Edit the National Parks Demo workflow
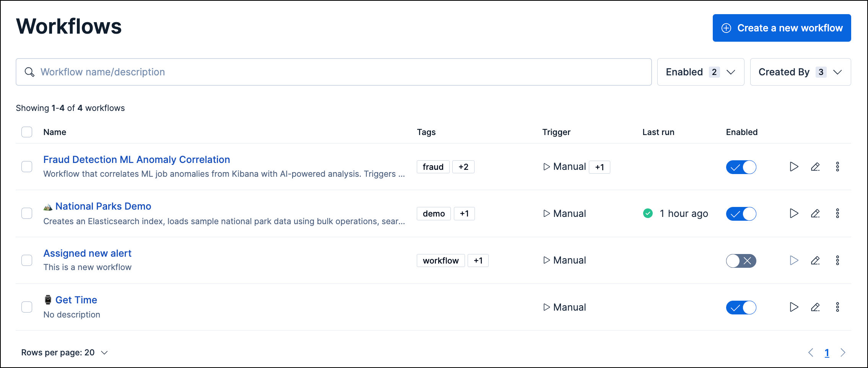 click(x=816, y=213)
